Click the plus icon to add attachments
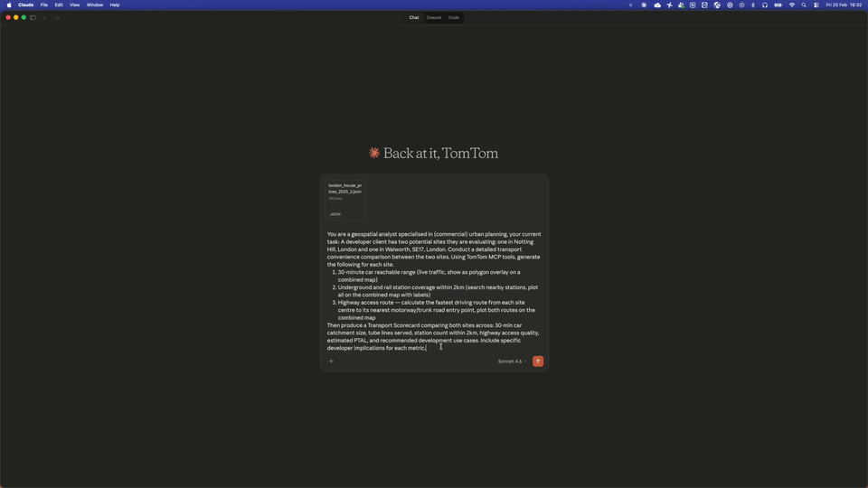 tap(331, 361)
